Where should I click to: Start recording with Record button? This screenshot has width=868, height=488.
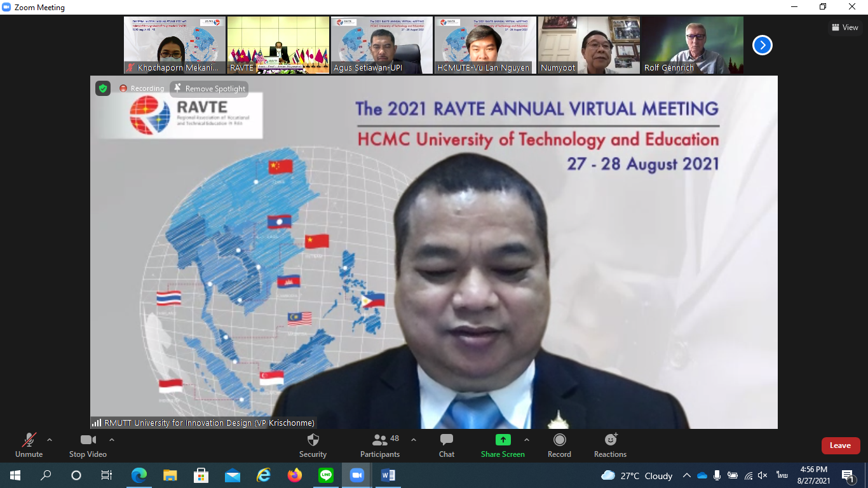coord(559,445)
